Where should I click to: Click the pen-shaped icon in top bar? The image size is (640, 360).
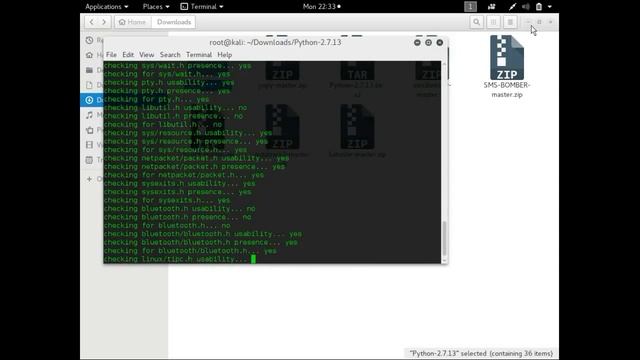coord(512,7)
